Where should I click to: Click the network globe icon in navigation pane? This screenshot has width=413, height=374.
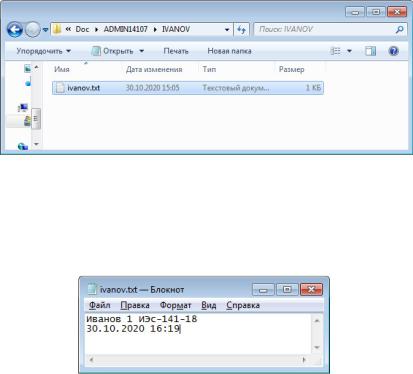(x=23, y=146)
